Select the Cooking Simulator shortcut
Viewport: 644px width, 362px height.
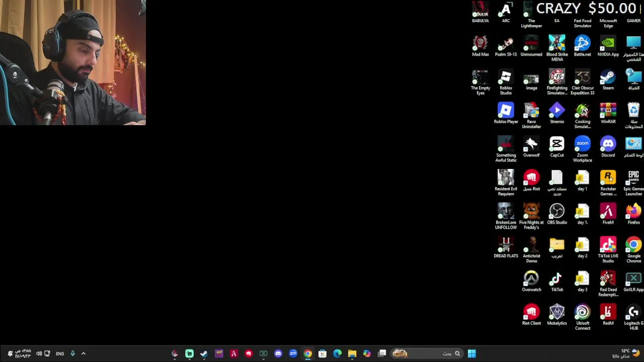pos(582,116)
